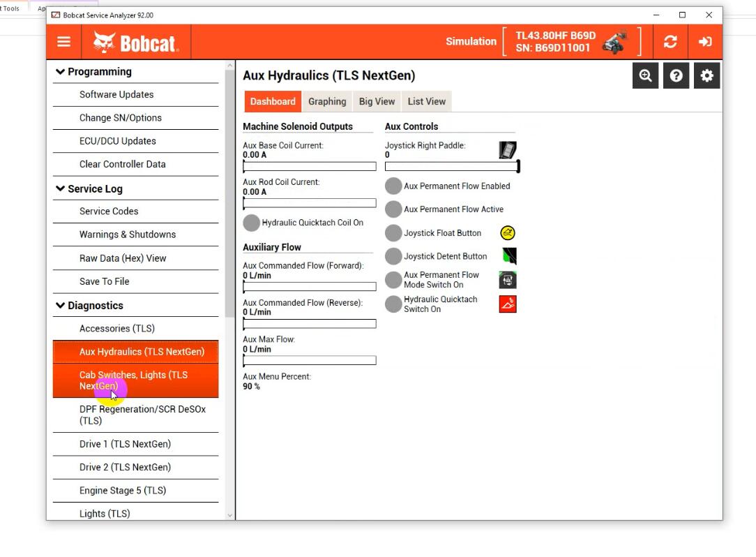Open Clear Controller Data
Image resolution: width=756 pixels, height=557 pixels.
point(135,164)
